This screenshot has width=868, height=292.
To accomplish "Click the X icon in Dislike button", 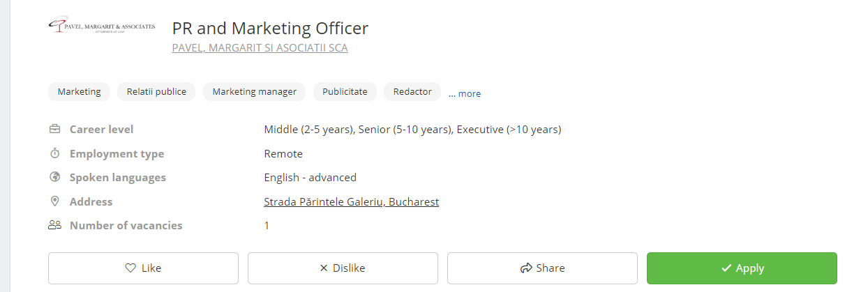I will coord(323,268).
